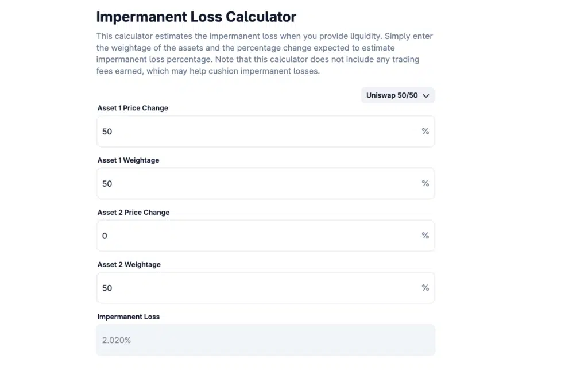
Task: Focus the Asset 2 Weightage input box
Action: pyautogui.click(x=258, y=288)
